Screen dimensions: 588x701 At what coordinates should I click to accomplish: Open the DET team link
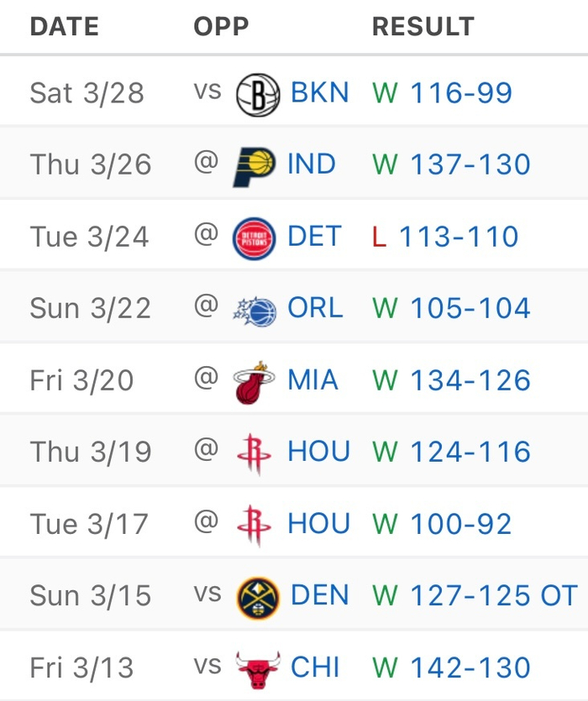point(314,237)
